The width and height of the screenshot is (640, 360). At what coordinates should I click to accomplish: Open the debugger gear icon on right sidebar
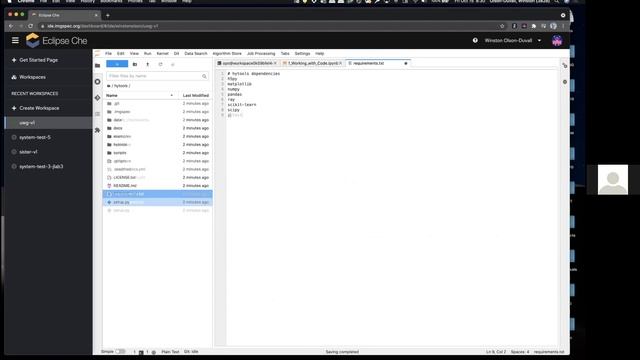click(564, 82)
